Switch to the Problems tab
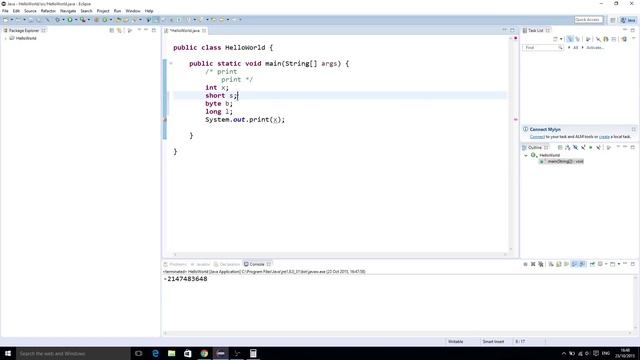The width and height of the screenshot is (640, 360). (175, 264)
